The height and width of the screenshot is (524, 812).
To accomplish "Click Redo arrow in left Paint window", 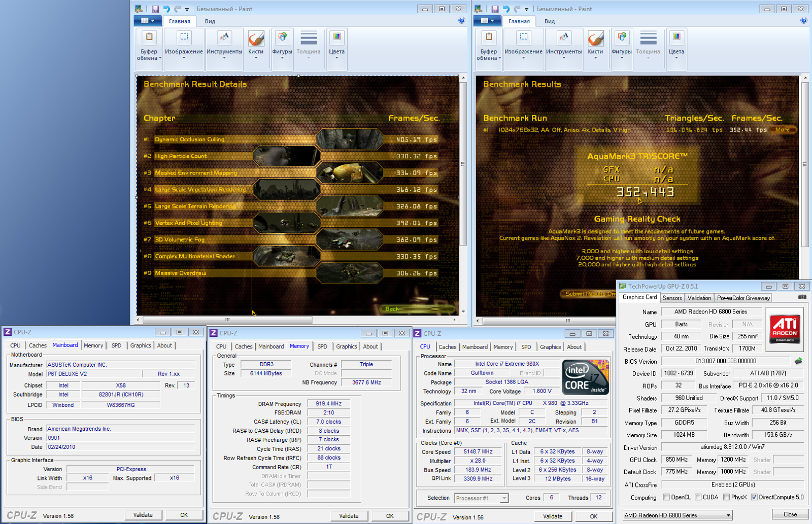I will pyautogui.click(x=177, y=9).
